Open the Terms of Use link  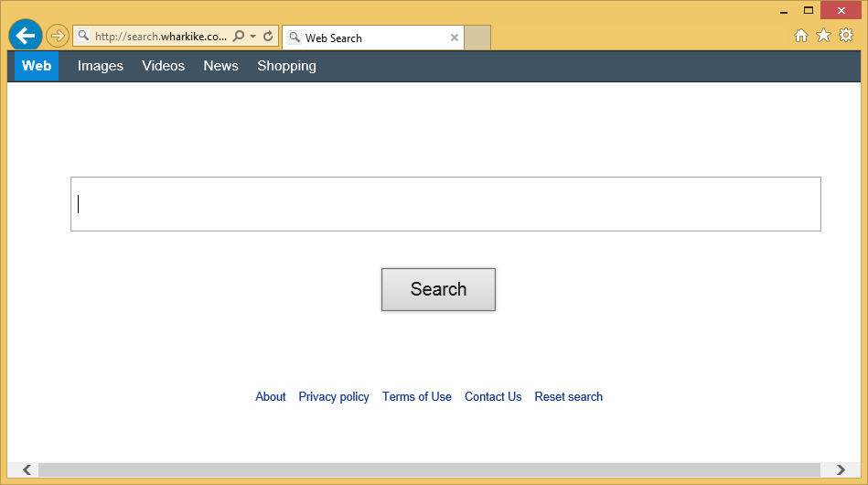point(417,396)
